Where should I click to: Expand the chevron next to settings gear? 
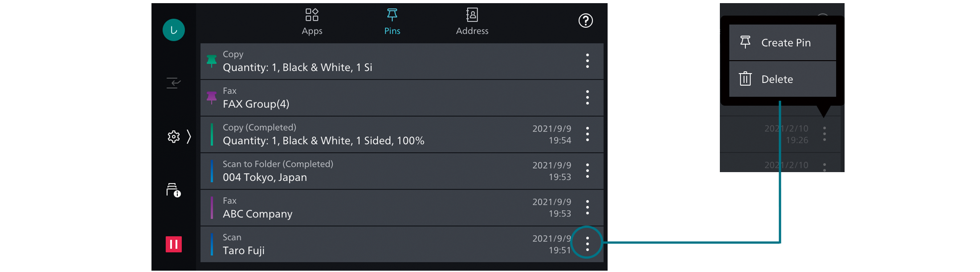[189, 136]
